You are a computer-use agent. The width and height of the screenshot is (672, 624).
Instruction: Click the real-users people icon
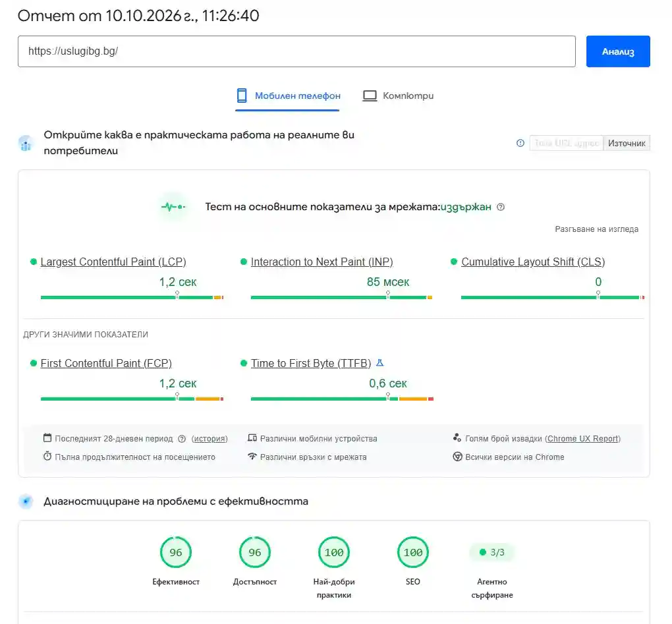(26, 144)
